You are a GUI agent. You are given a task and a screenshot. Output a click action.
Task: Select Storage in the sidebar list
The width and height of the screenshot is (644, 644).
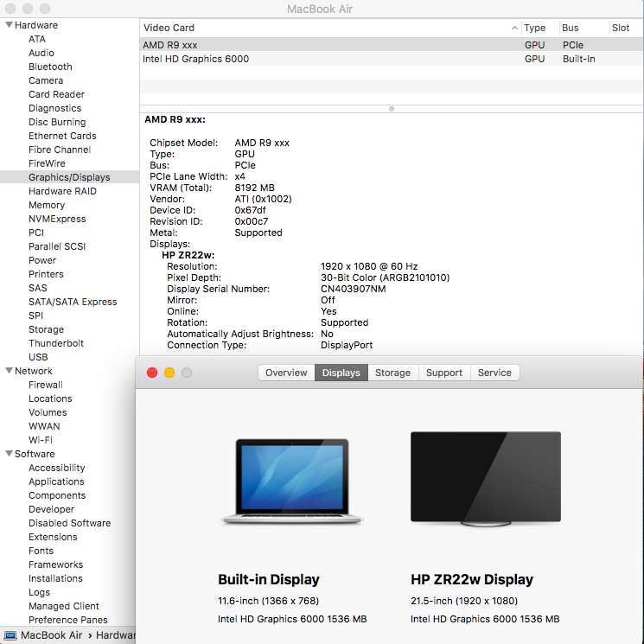(x=46, y=329)
